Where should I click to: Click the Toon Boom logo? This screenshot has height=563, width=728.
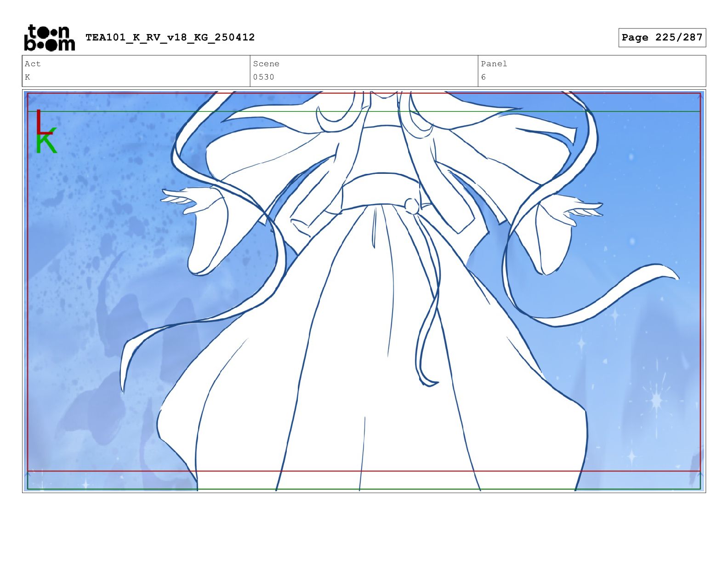[x=49, y=38]
